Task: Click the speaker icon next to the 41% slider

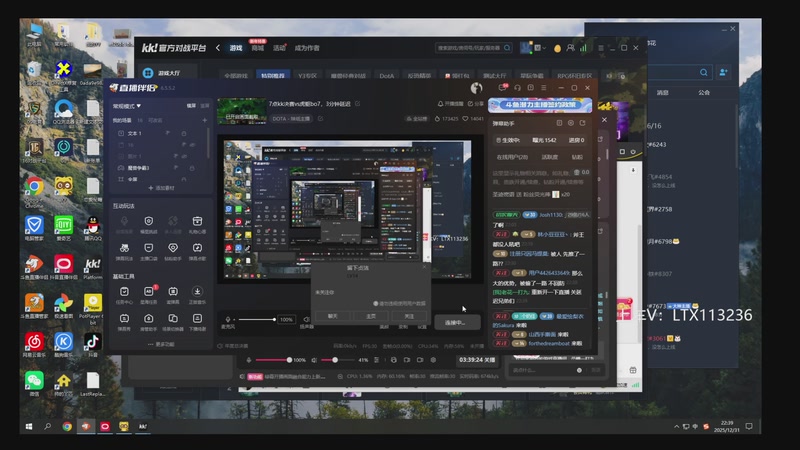Action: [314, 360]
